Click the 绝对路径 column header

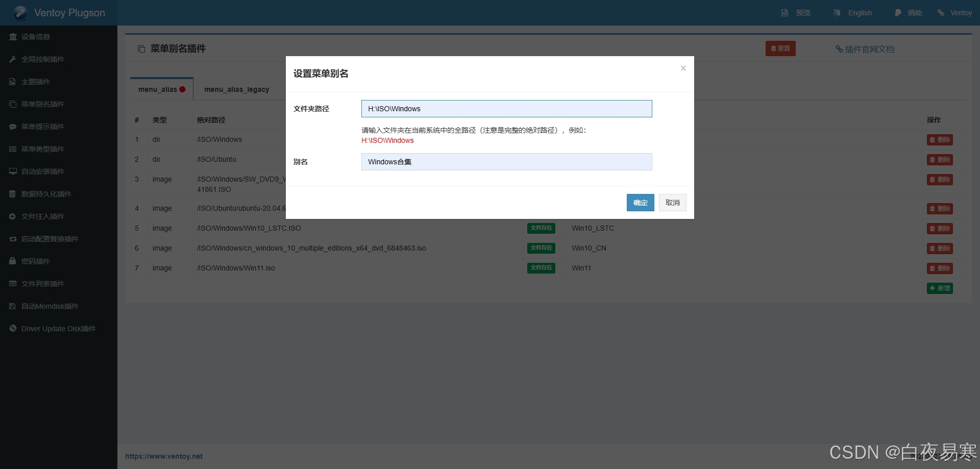(211, 120)
